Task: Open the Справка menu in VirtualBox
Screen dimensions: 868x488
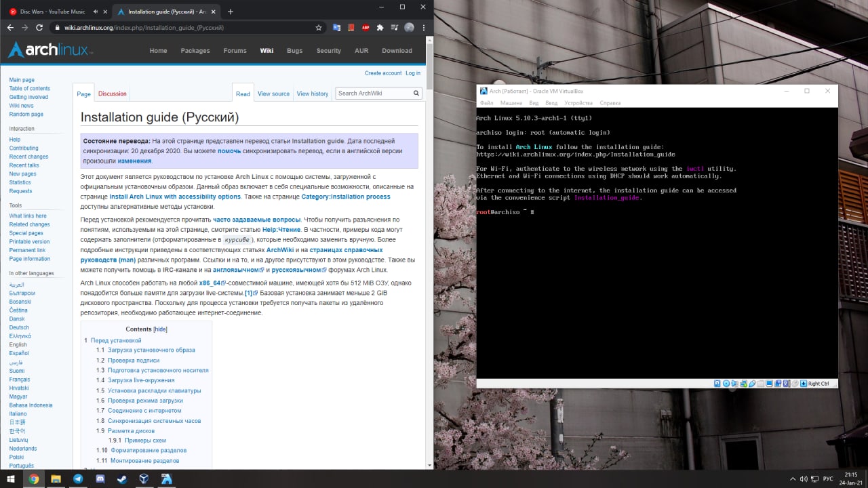Action: (x=610, y=103)
